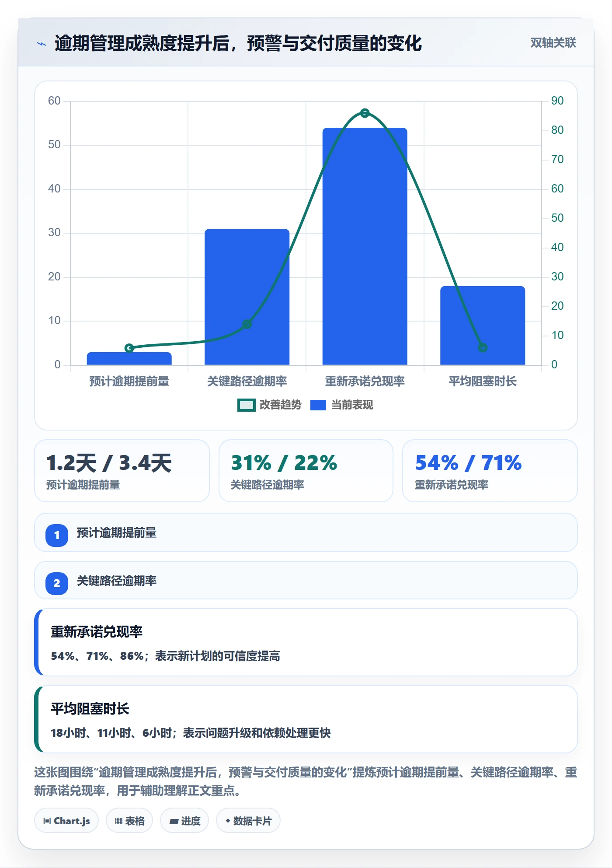The width and height of the screenshot is (612, 868).
Task: Click the 双轴关联 label in header
Action: coord(553,43)
